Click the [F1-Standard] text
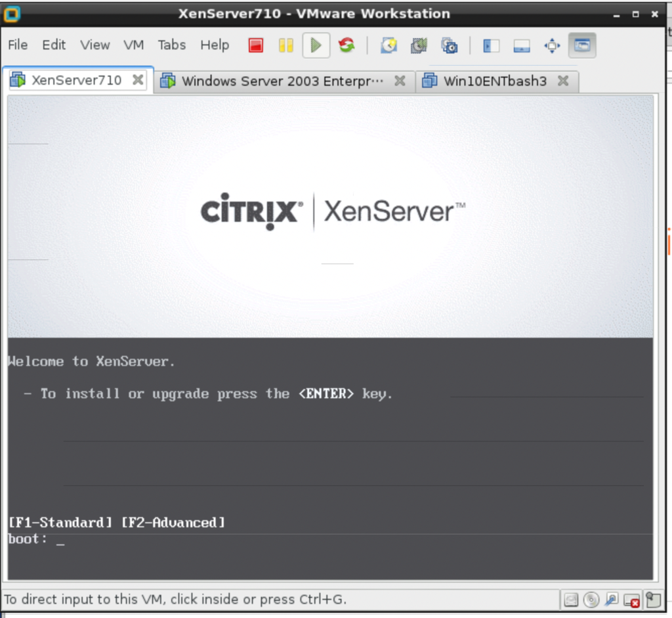672x618 pixels. coord(60,522)
